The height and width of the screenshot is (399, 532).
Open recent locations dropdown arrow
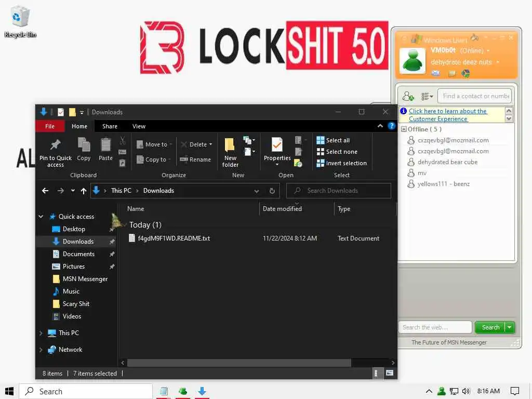tap(73, 191)
